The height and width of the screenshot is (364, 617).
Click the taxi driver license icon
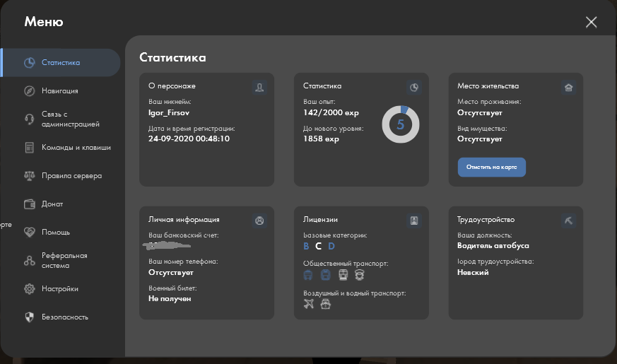pyautogui.click(x=360, y=275)
